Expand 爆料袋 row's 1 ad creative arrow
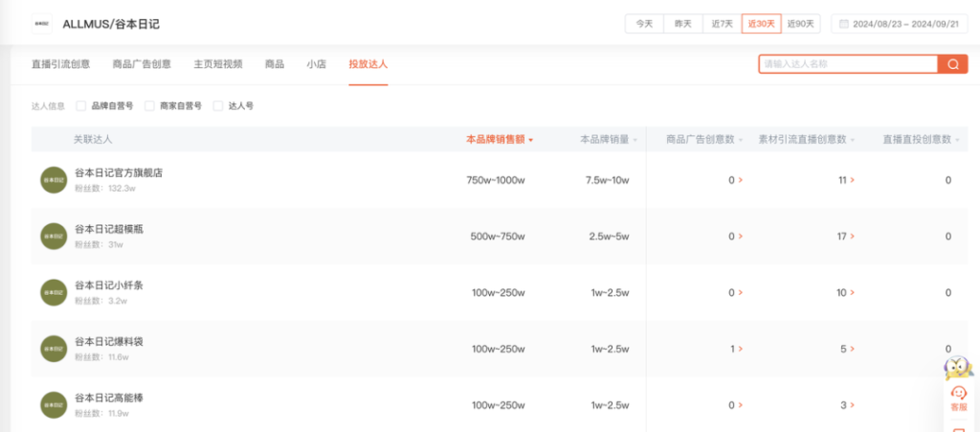This screenshot has height=432, width=980. 741,349
